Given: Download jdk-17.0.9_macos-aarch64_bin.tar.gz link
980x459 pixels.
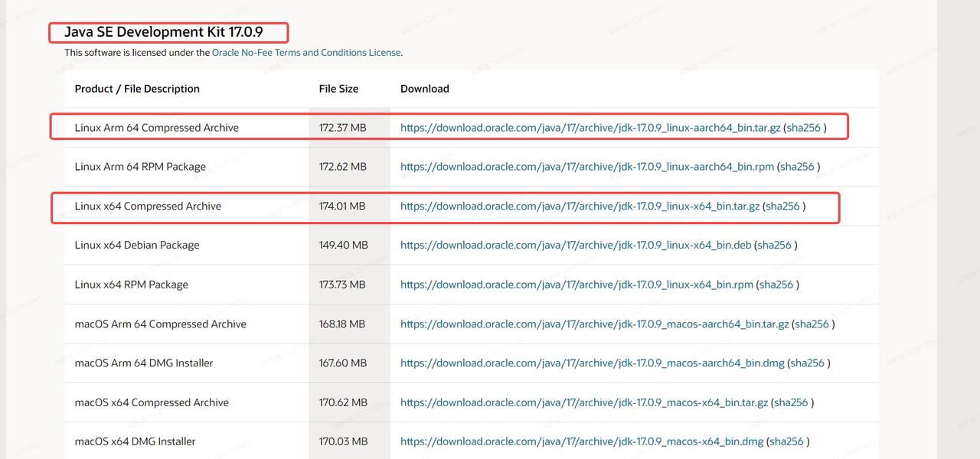Looking at the screenshot, I should [594, 324].
